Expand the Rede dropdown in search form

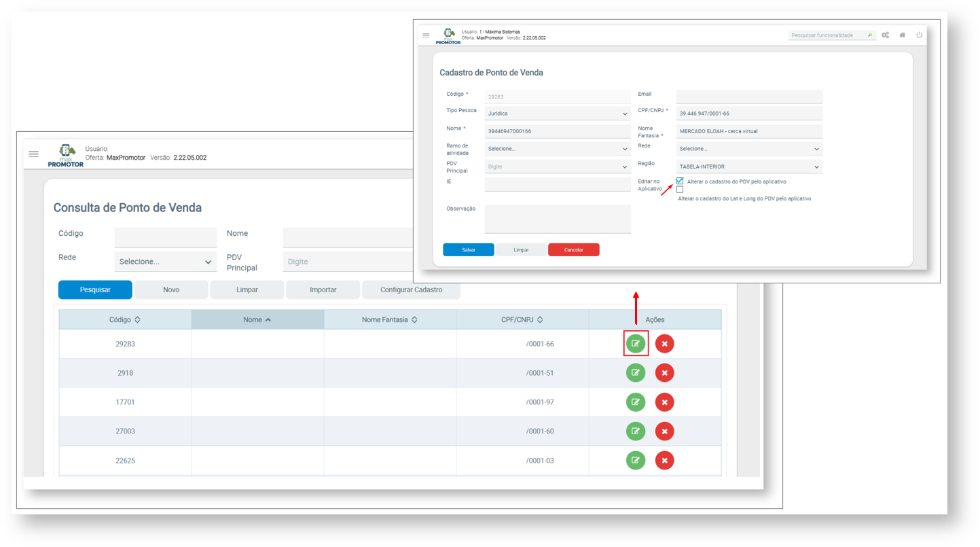click(165, 262)
